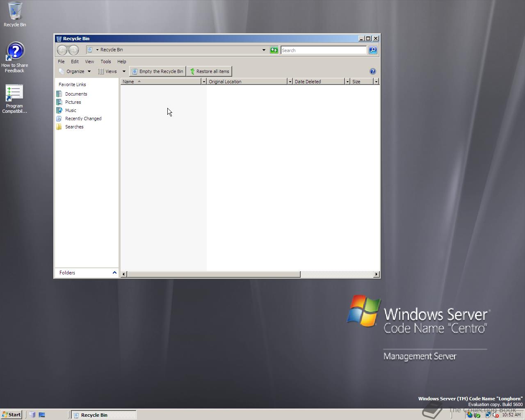Viewport: 525px width, 420px height.
Task: Open the File menu
Action: coord(61,62)
